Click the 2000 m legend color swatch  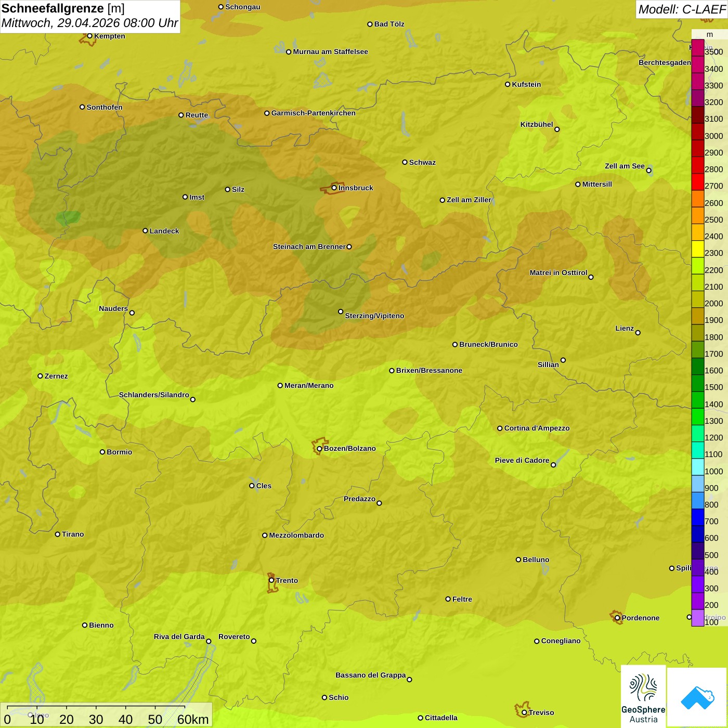[x=698, y=300]
